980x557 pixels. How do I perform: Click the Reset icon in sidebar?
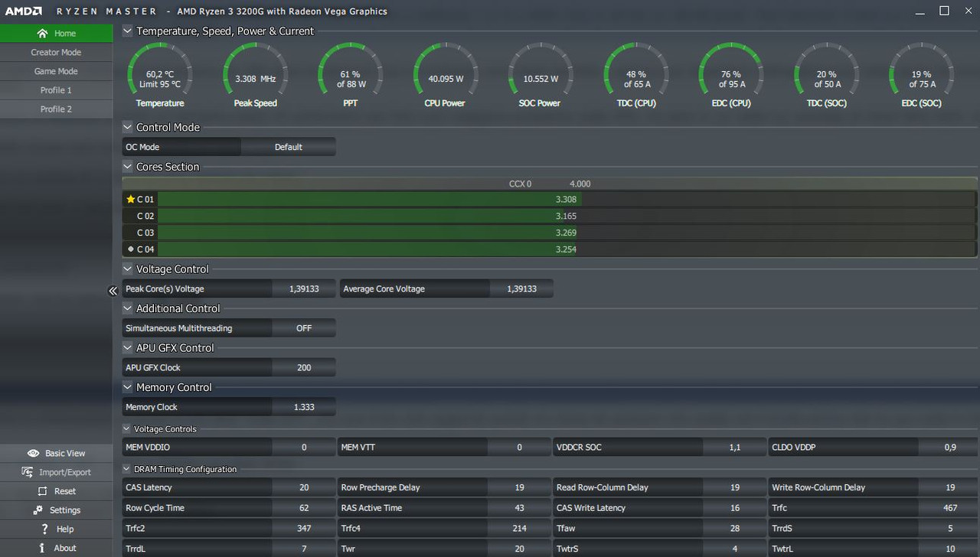click(41, 491)
